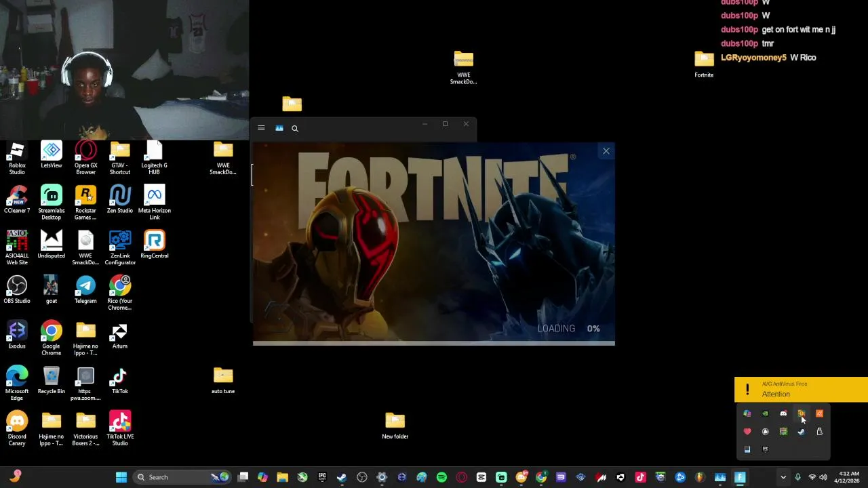Screen dimensions: 868x488
Task: Click search icon in window behind Fortnite
Action: pos(295,128)
